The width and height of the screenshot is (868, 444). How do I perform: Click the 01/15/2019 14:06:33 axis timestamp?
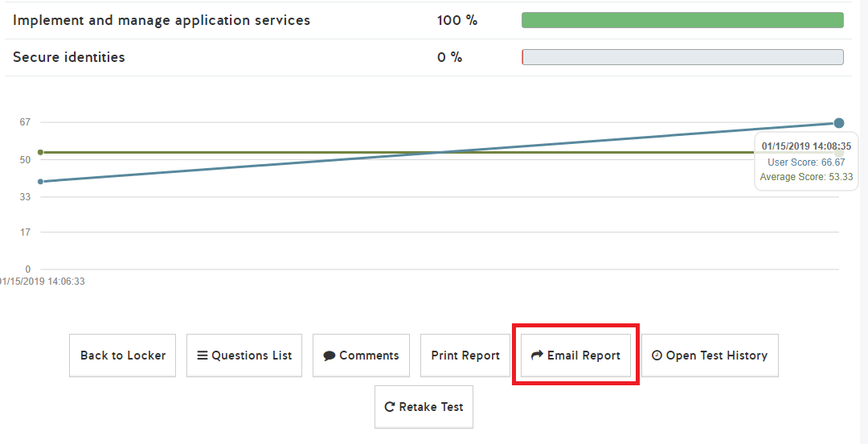coord(43,282)
